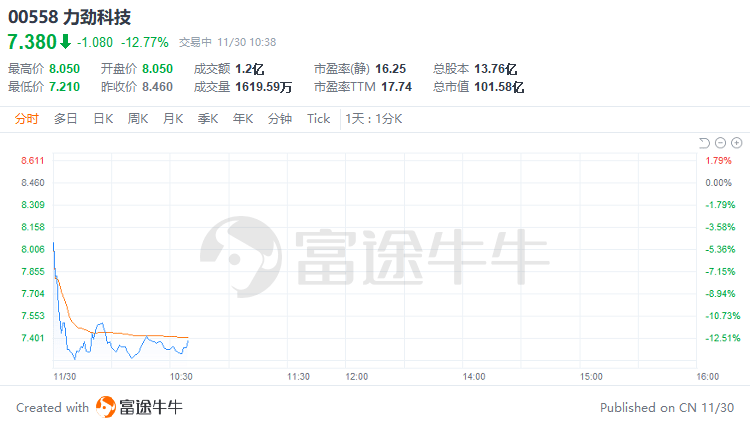Click 总市值 value 101.58亿
The height and width of the screenshot is (428, 750).
[x=499, y=87]
